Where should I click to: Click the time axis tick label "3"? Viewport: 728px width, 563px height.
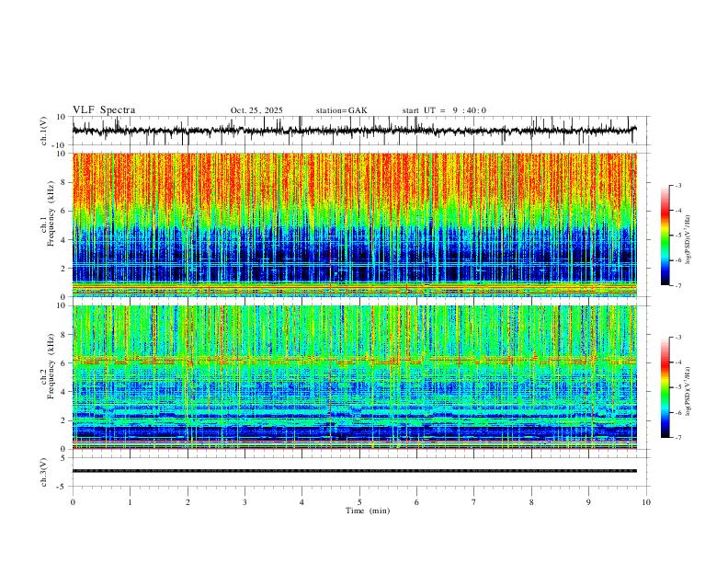245,502
